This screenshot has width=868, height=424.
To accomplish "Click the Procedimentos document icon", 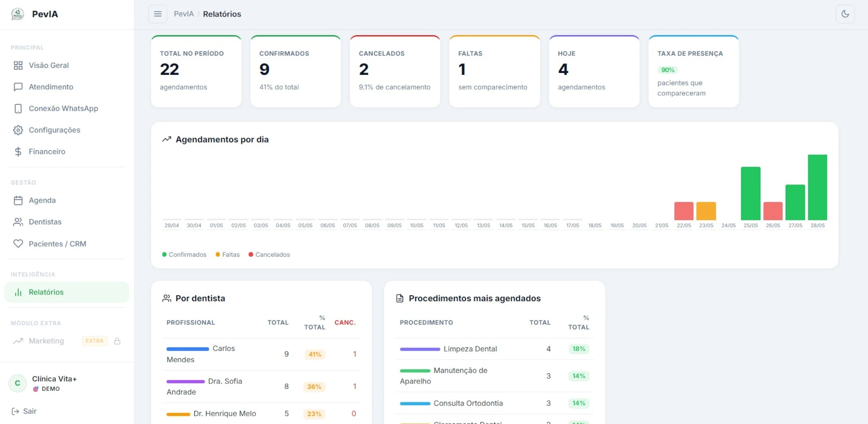I will [400, 298].
